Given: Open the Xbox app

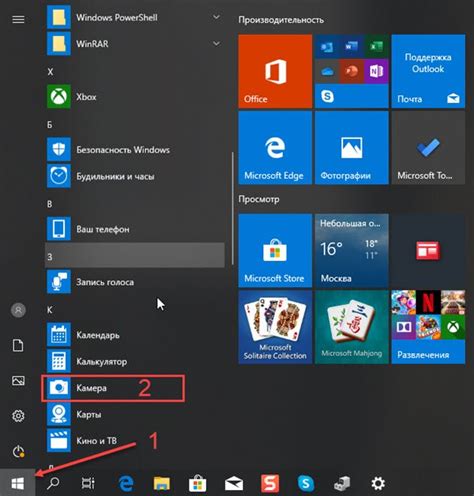Looking at the screenshot, I should [135, 97].
